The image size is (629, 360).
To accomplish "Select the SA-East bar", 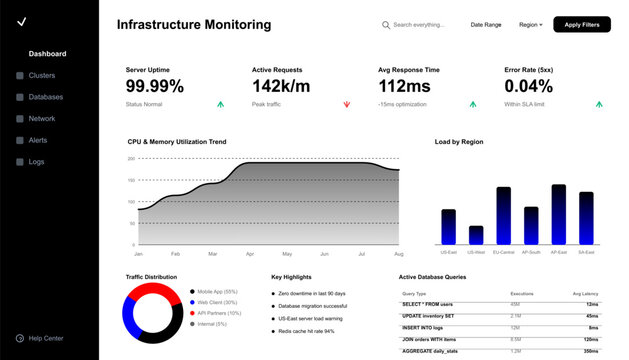I will click(x=586, y=218).
